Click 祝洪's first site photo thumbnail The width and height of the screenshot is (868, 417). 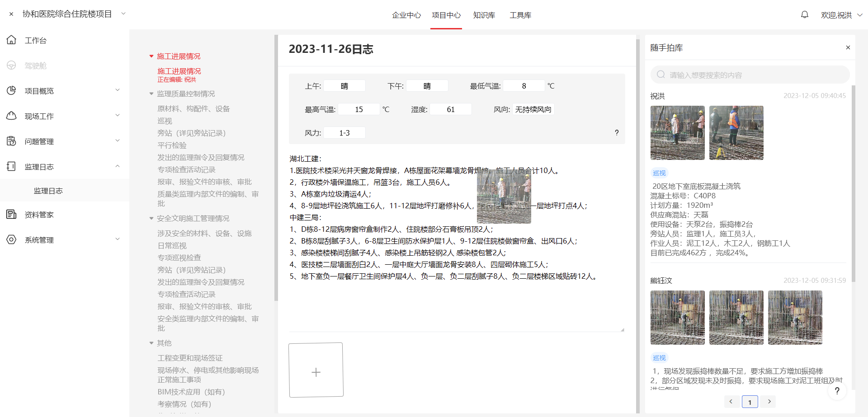tap(677, 133)
